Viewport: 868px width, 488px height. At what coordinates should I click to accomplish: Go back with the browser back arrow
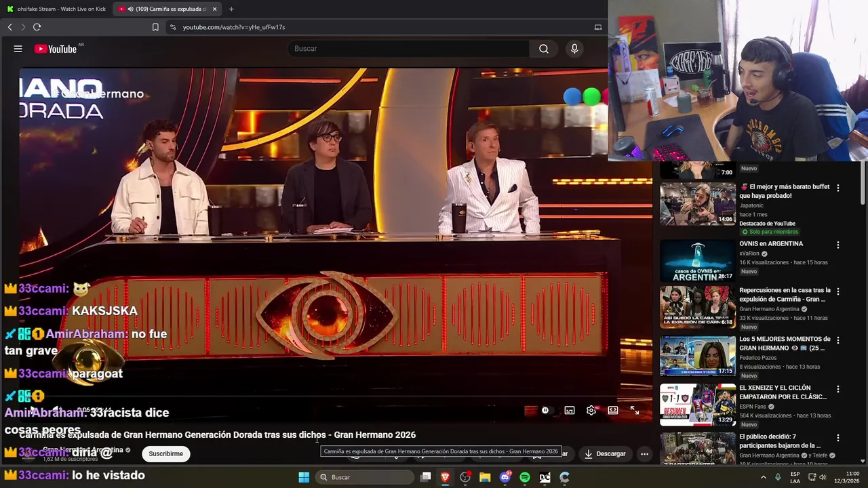pos(10,27)
